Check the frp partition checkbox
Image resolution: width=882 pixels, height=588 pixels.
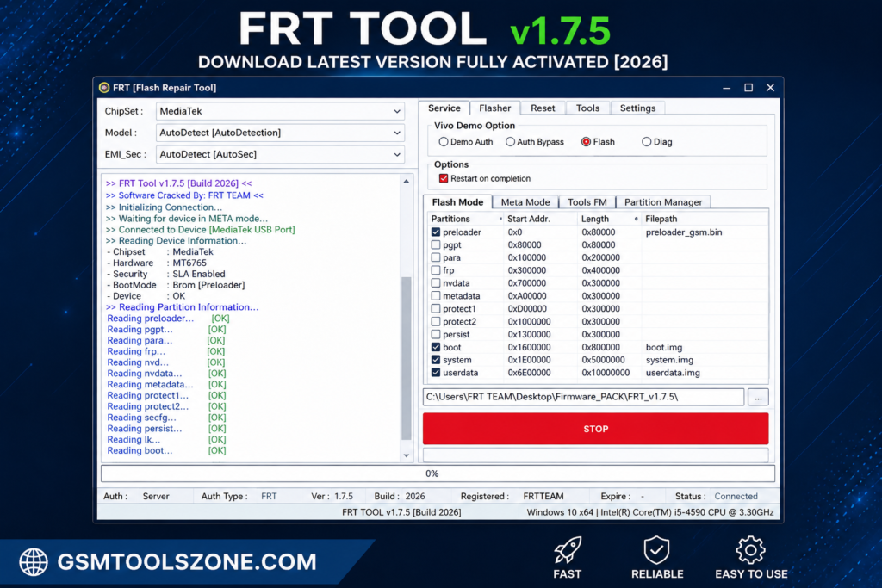(436, 269)
